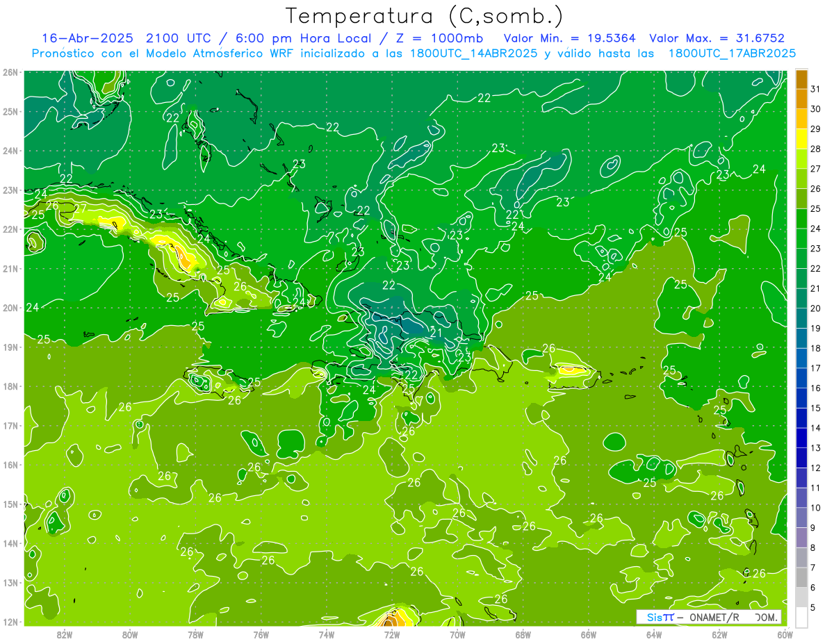Click the '70W' longitude axis label
The height and width of the screenshot is (644, 834).
(458, 634)
